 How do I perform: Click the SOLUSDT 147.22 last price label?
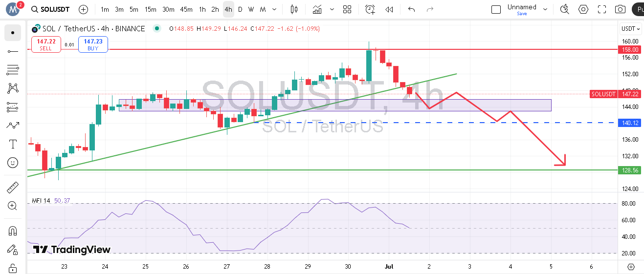point(615,94)
